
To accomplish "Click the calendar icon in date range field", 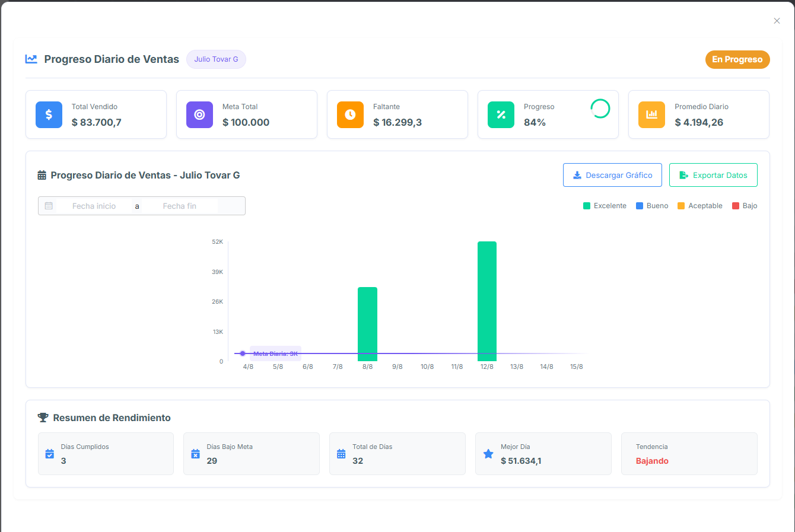I will click(x=49, y=206).
